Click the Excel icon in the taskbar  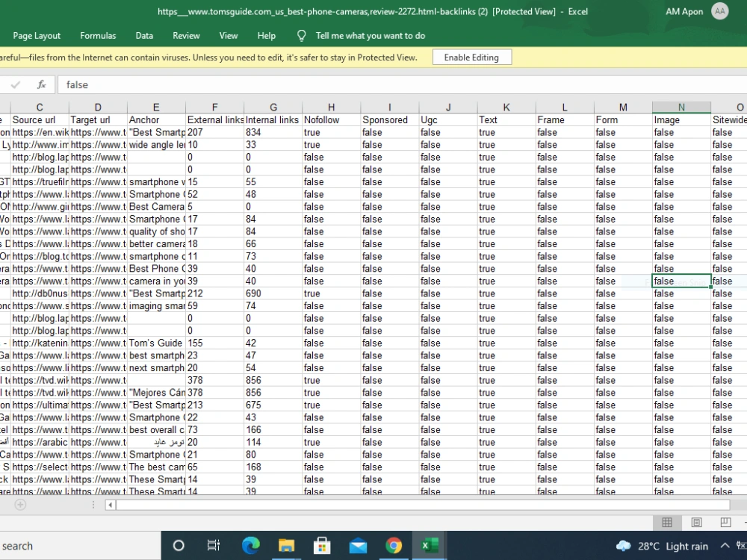[x=430, y=545]
